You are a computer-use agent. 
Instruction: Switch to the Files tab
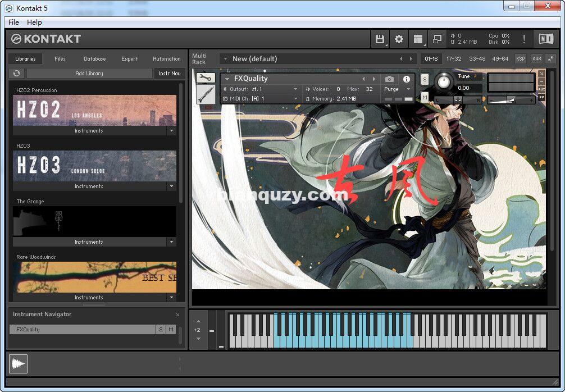[x=60, y=59]
